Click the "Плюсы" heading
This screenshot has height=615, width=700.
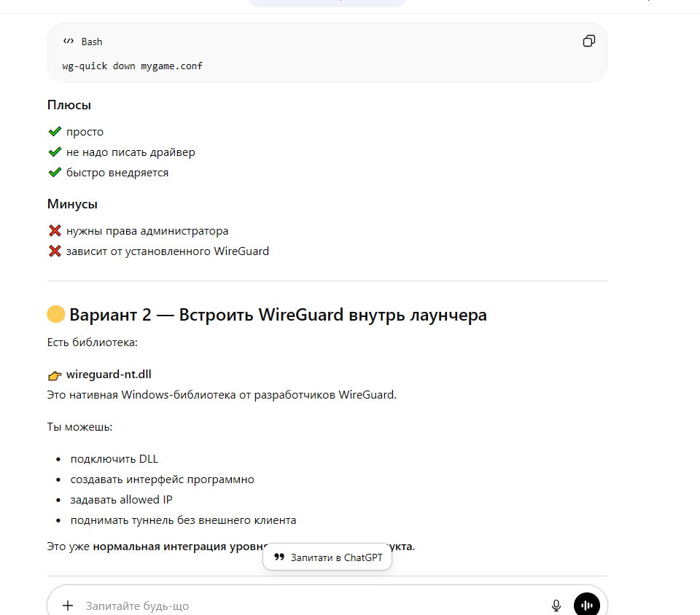click(x=69, y=105)
